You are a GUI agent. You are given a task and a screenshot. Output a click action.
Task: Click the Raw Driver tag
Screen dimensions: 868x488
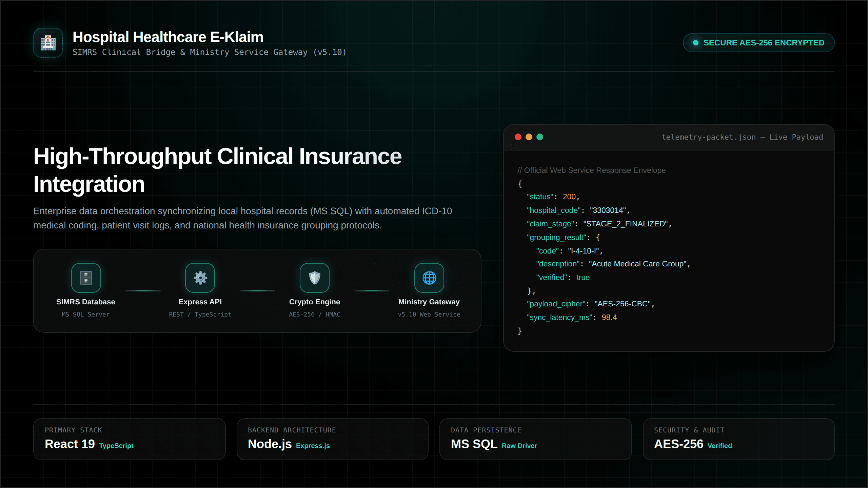click(x=519, y=446)
